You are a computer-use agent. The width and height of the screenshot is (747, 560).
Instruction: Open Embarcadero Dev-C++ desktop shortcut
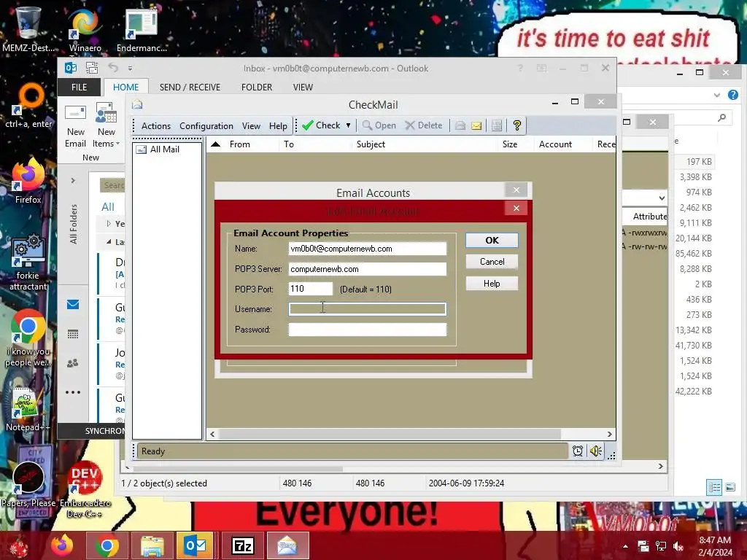coord(85,489)
